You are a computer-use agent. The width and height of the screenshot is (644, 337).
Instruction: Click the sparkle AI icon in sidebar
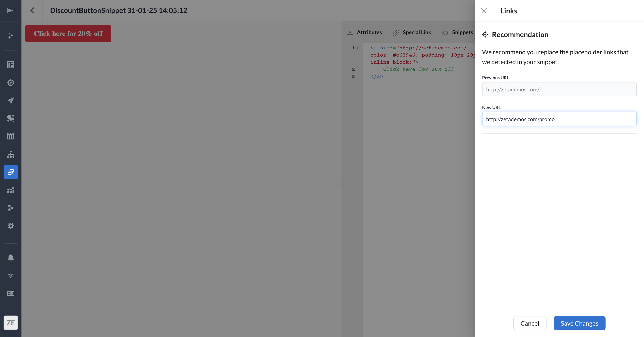pyautogui.click(x=11, y=36)
